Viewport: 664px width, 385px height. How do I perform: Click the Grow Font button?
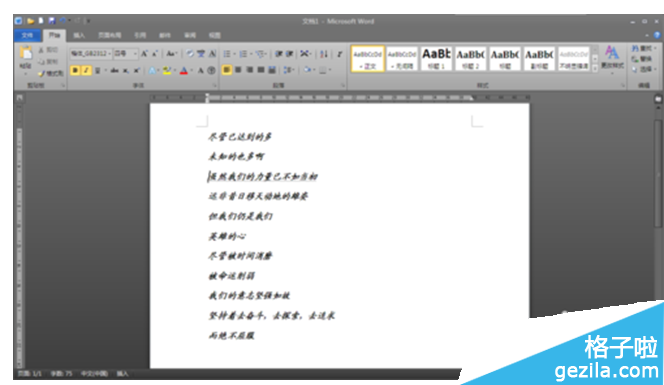(144, 54)
